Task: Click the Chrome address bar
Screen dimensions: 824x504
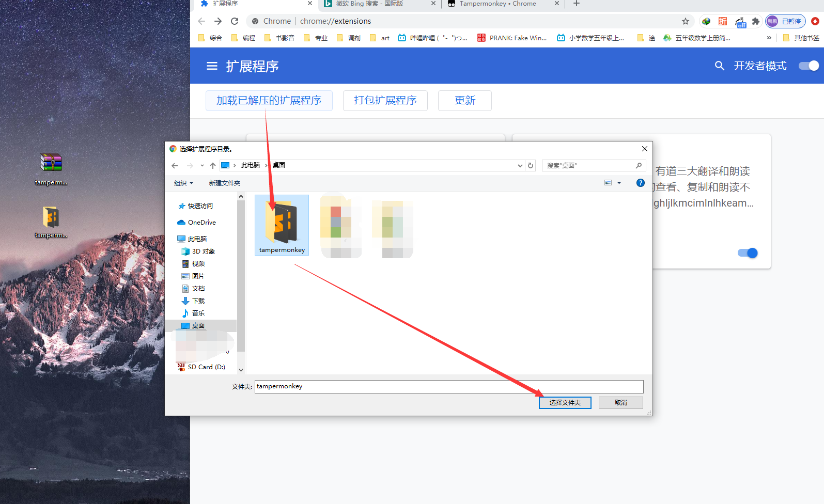Action: click(470, 21)
